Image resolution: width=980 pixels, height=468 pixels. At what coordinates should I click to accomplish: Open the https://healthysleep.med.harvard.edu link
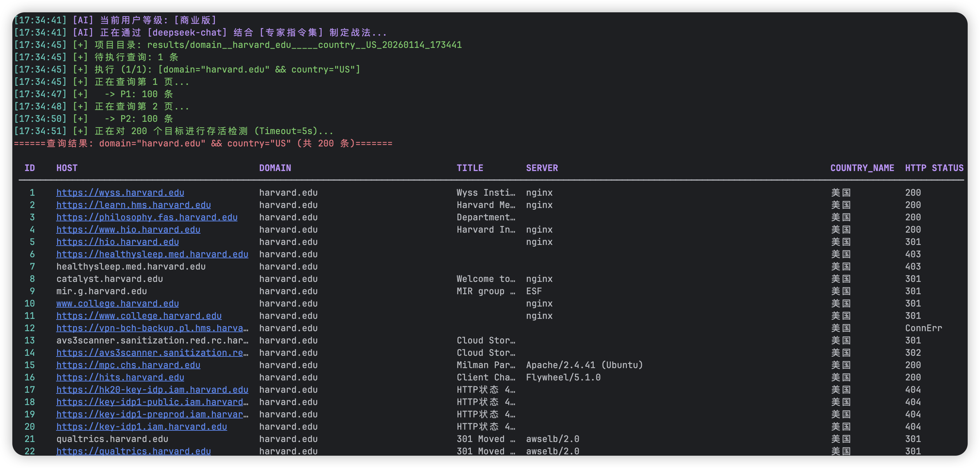[152, 254]
